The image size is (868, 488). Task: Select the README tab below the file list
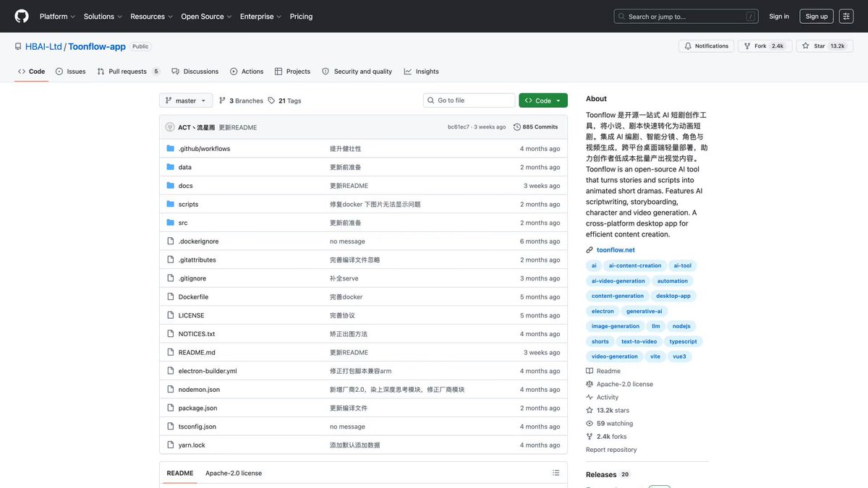click(180, 473)
